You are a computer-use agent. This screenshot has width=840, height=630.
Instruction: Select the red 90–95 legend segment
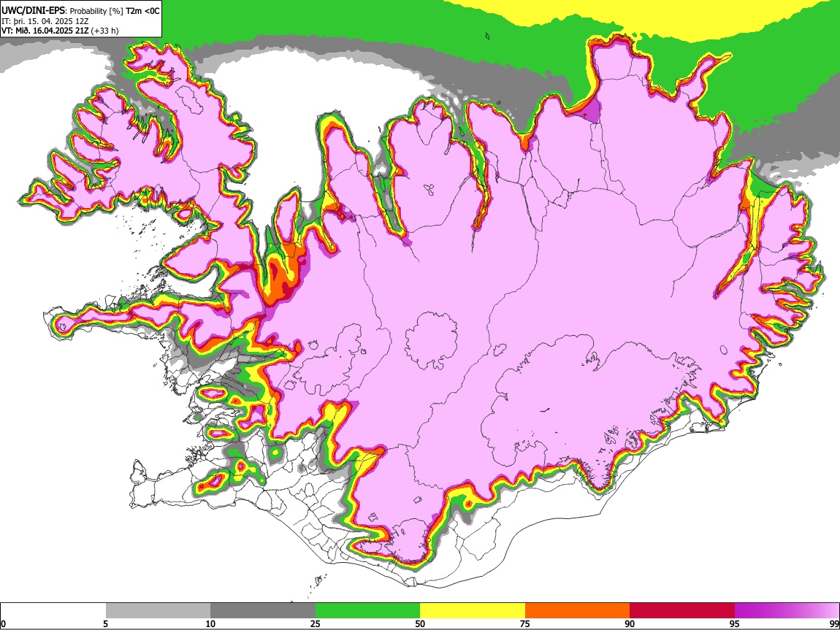click(x=682, y=610)
